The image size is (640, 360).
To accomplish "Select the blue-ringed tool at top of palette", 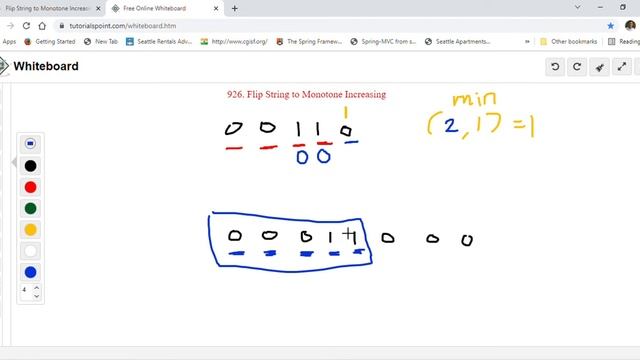I will [30, 144].
